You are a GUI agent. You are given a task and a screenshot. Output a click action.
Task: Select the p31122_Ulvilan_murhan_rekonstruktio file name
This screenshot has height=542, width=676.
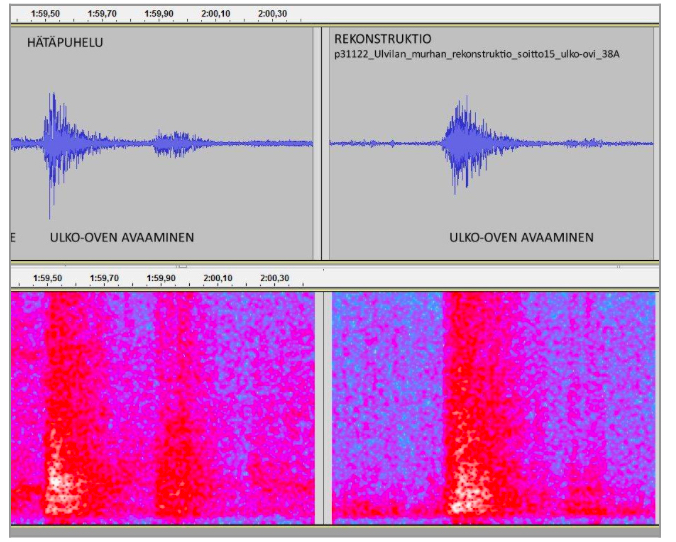point(477,54)
